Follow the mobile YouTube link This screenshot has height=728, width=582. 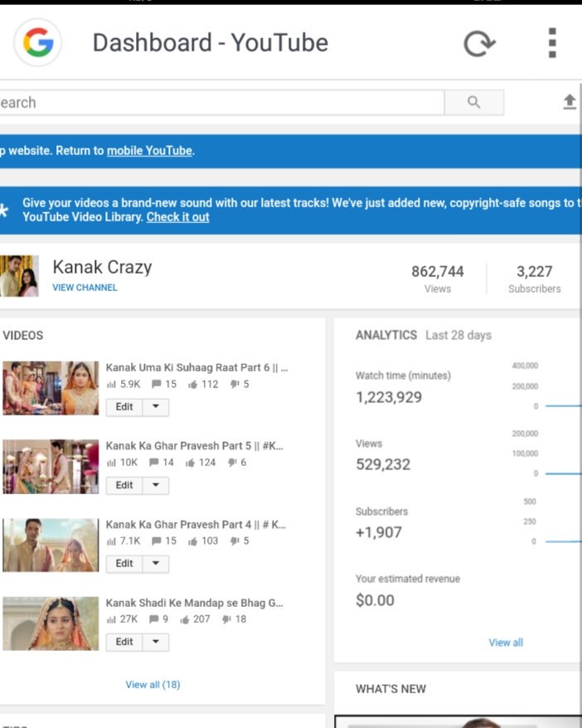tap(149, 151)
